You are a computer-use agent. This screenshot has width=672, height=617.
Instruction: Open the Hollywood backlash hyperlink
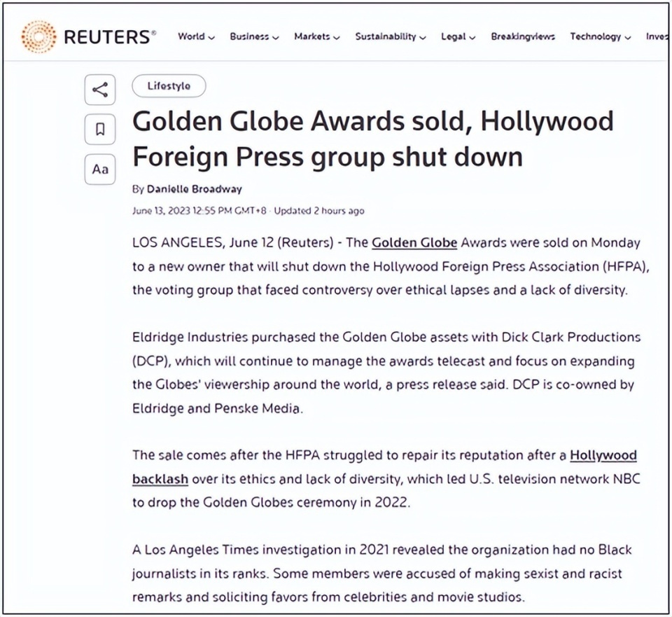pyautogui.click(x=384, y=467)
